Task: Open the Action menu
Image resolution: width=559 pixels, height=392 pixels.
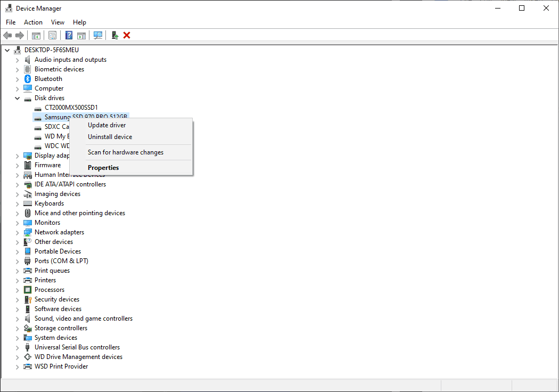Action: pos(33,22)
